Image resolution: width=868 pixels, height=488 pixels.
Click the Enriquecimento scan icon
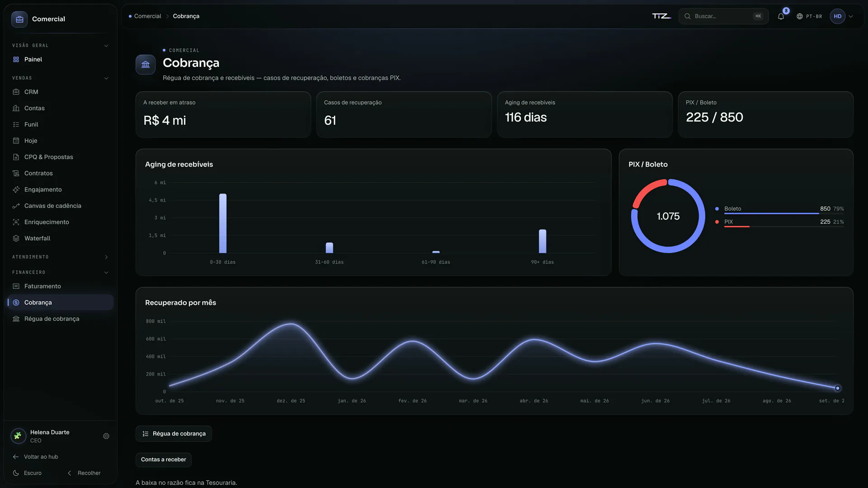[16, 222]
